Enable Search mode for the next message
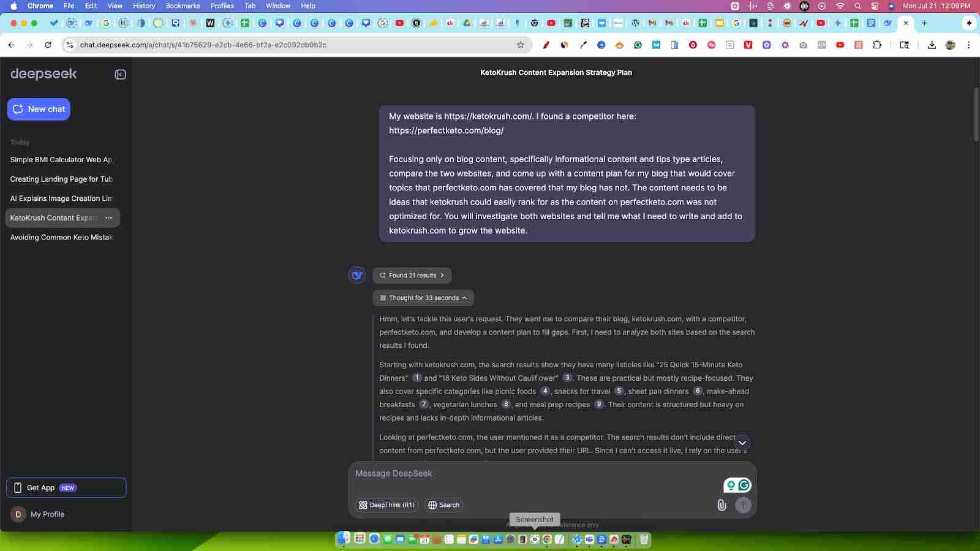The width and height of the screenshot is (980, 551). (443, 504)
